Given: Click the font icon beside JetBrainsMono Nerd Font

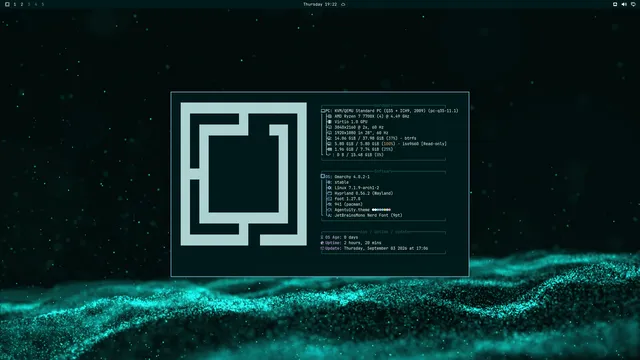Looking at the screenshot, I should [329, 215].
